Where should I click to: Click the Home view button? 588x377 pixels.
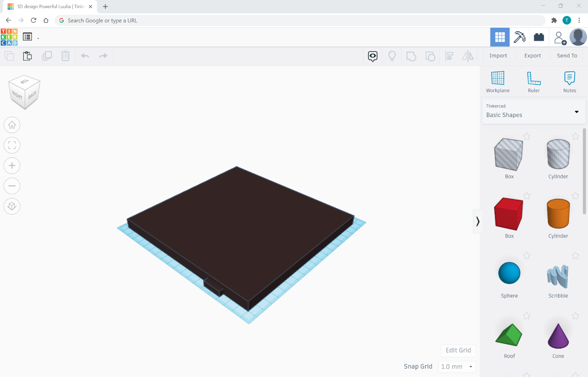tap(12, 125)
